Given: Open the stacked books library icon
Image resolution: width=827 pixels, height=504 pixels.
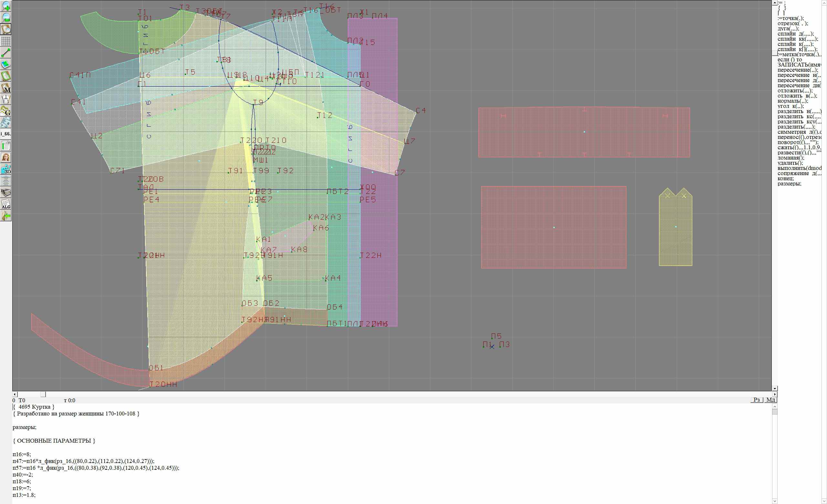Looking at the screenshot, I should [6, 193].
